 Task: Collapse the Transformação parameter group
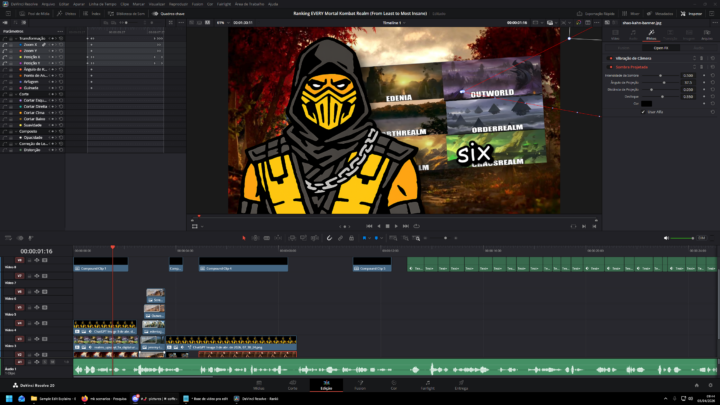pyautogui.click(x=16, y=39)
